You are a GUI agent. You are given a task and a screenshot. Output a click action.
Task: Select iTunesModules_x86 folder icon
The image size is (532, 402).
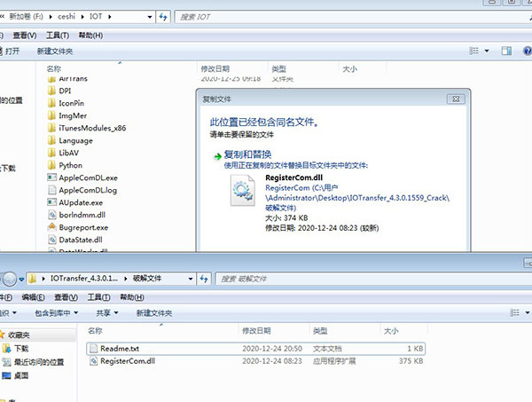pyautogui.click(x=51, y=128)
